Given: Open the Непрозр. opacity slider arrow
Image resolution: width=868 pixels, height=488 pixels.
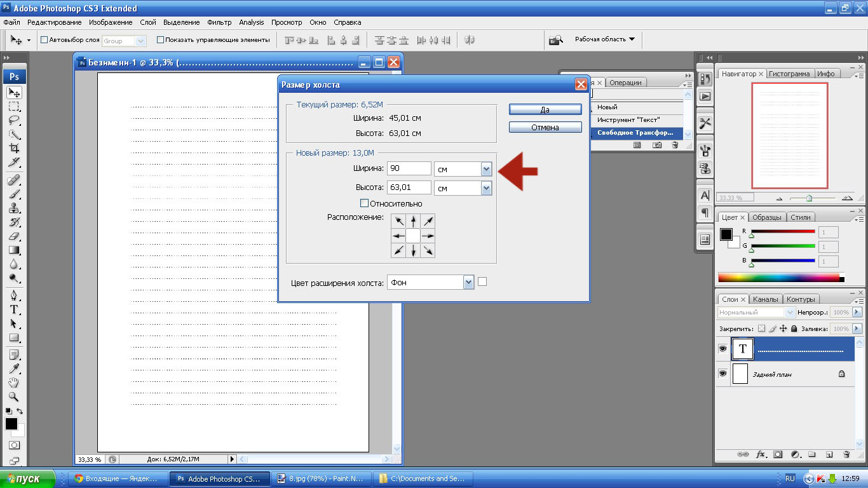Looking at the screenshot, I should (858, 313).
